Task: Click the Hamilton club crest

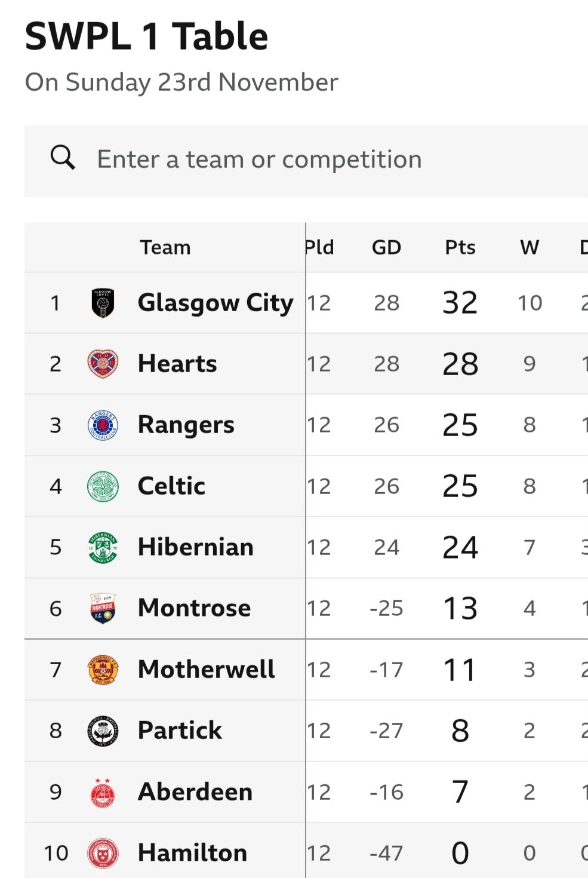Action: [103, 853]
